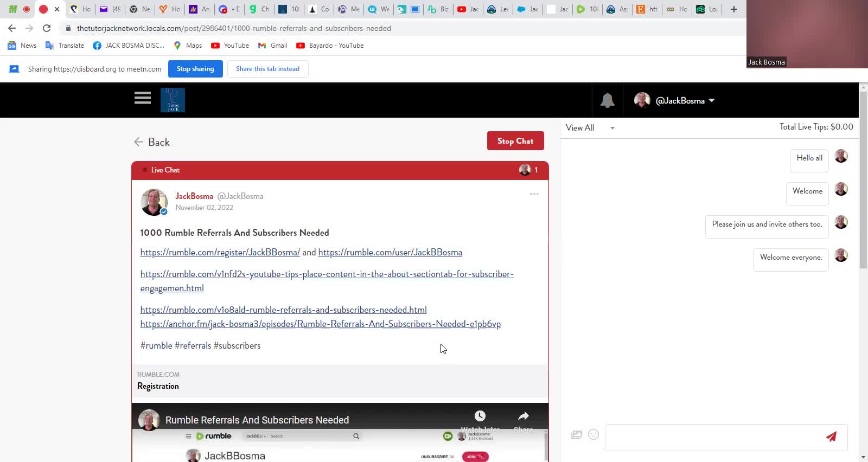Open JackBosma's post avatar
The image size is (868, 462).
point(154,202)
